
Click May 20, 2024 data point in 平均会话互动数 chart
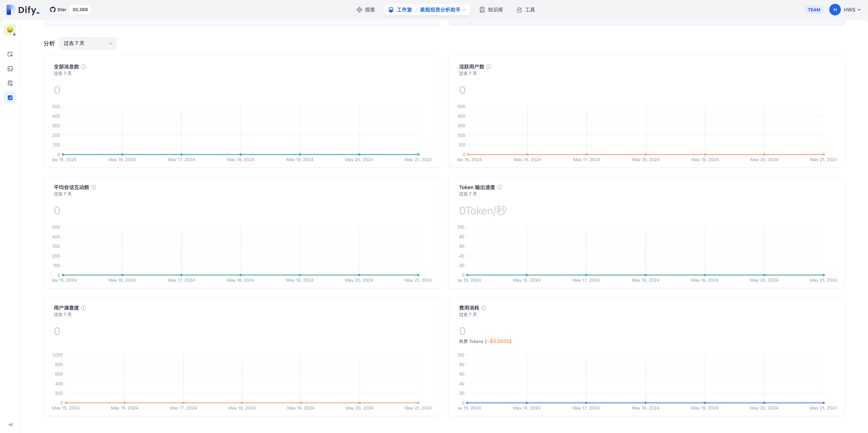point(359,275)
